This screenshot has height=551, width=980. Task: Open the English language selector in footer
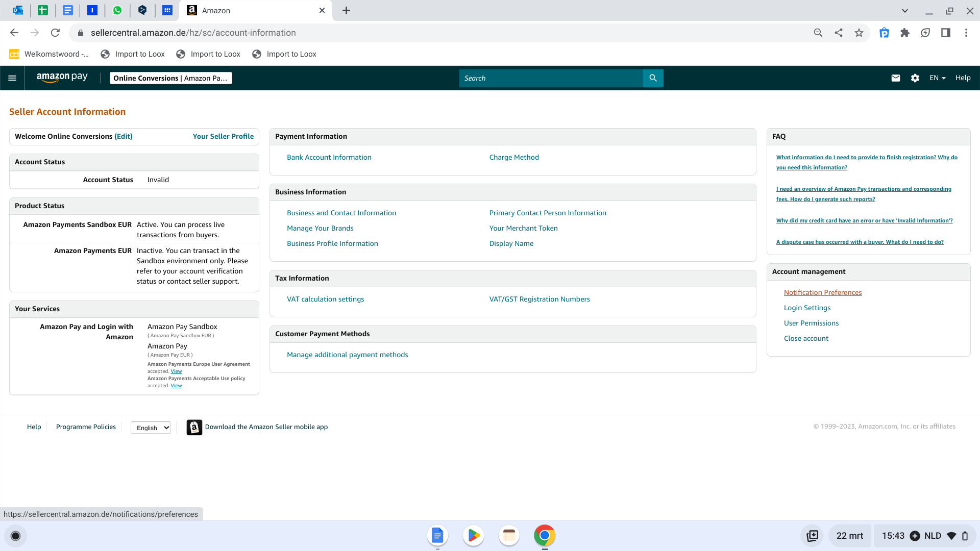151,428
